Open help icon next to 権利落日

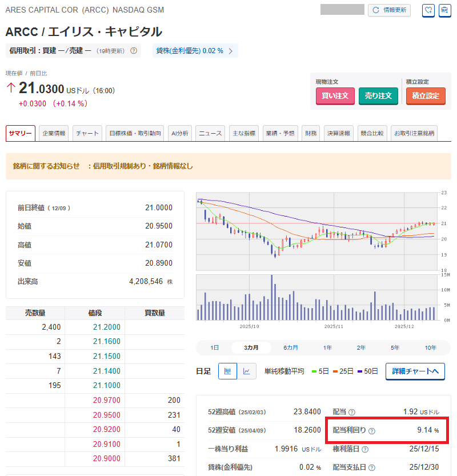pyautogui.click(x=364, y=449)
